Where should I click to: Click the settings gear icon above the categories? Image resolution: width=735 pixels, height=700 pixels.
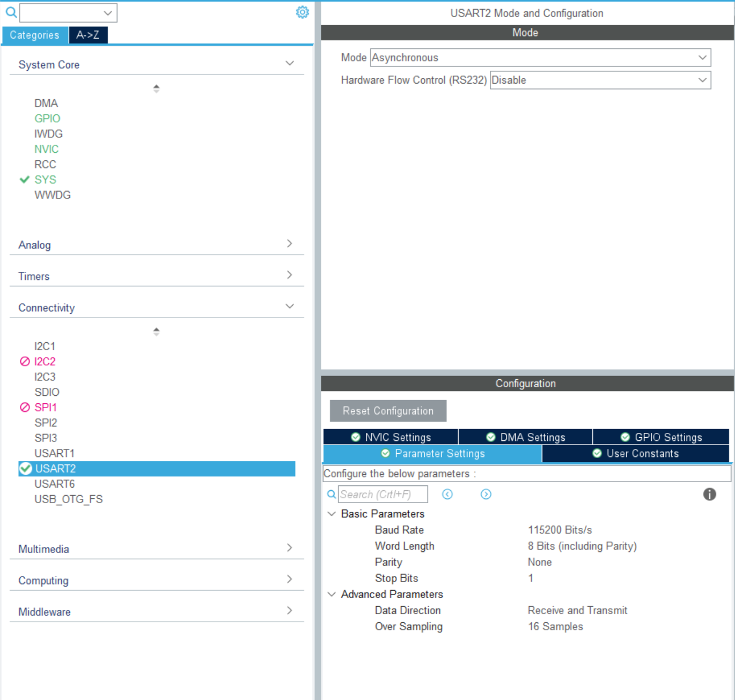click(x=303, y=12)
